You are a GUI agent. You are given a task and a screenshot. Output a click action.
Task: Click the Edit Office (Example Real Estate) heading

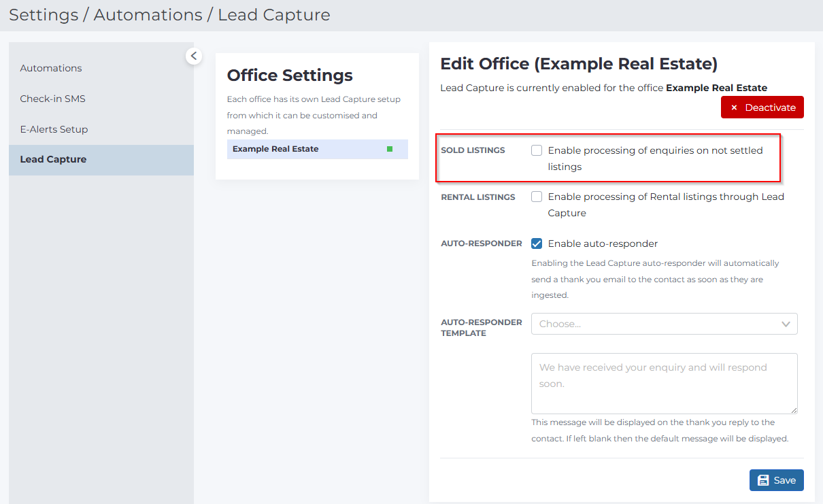pos(579,64)
